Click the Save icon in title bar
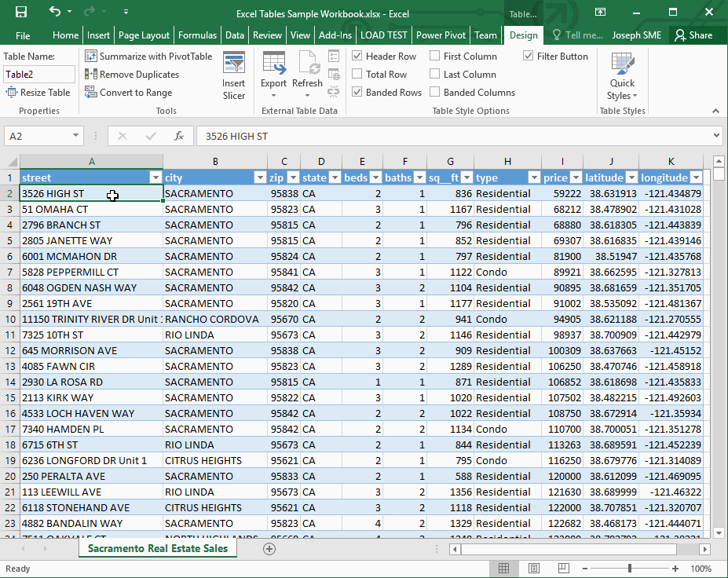This screenshot has width=728, height=578. pyautogui.click(x=20, y=13)
